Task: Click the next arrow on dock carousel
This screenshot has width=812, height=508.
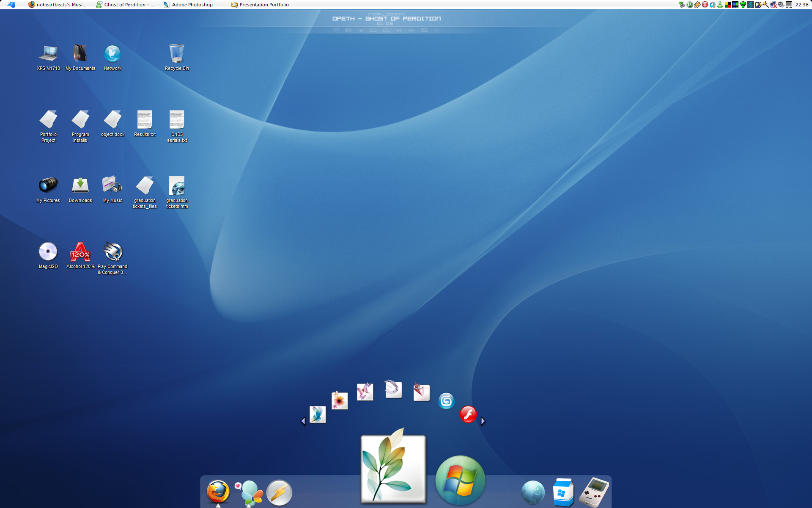Action: (x=483, y=420)
